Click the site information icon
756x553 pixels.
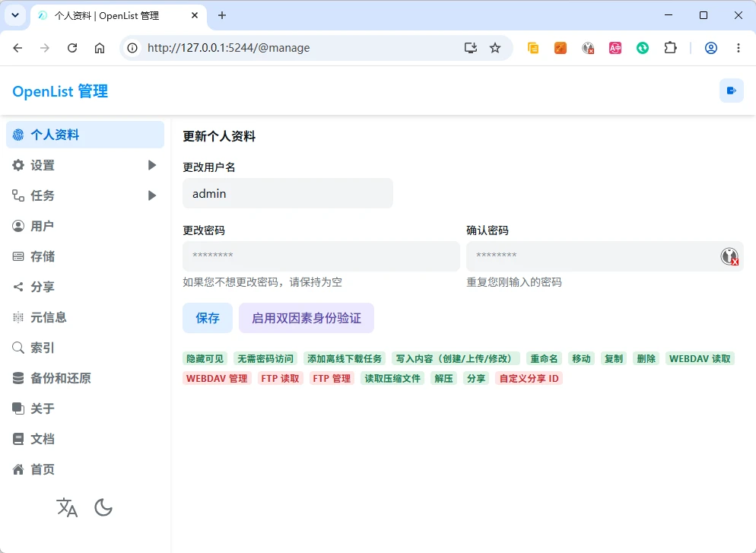[132, 48]
